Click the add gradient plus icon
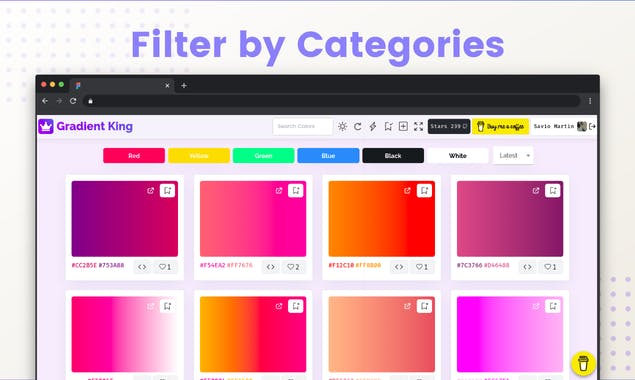Viewport: 635px width, 380px height. click(x=403, y=126)
